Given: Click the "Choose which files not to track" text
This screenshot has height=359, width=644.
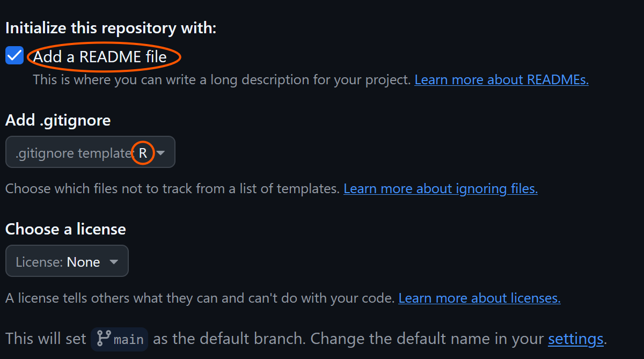Looking at the screenshot, I should 172,189.
